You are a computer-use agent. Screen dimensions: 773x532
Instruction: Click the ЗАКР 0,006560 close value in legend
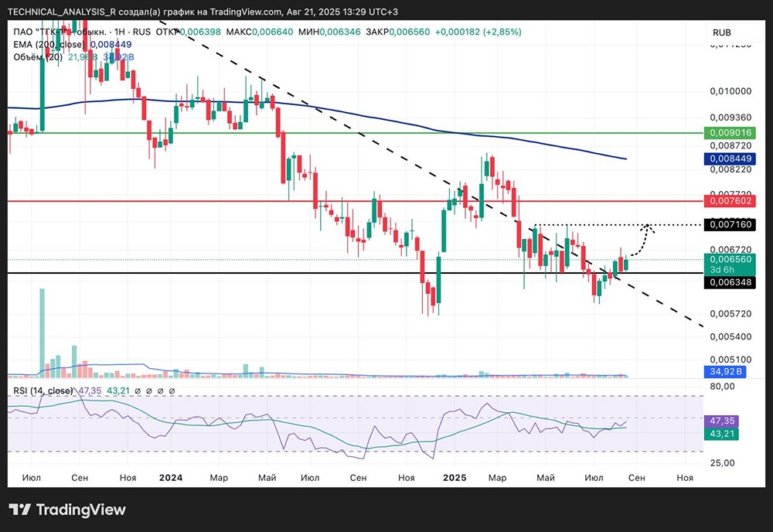(x=398, y=32)
